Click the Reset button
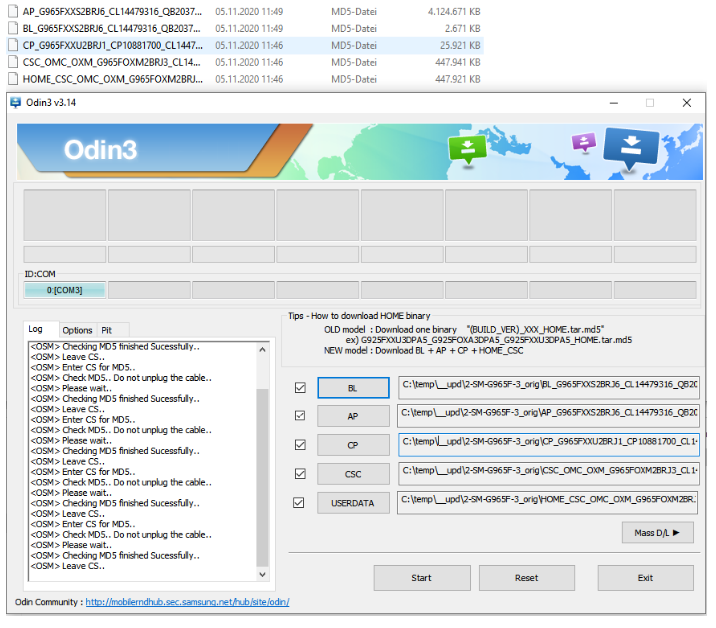Screen dimensions: 716x628 click(x=526, y=578)
